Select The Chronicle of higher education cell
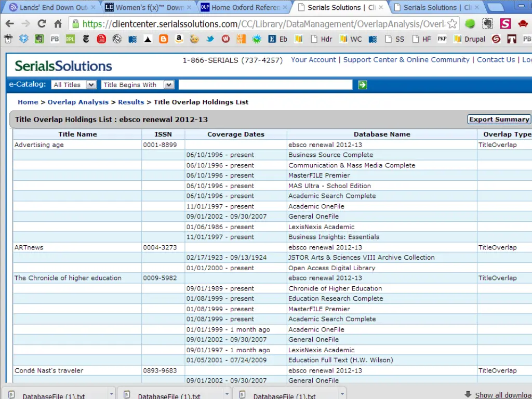532x399 pixels. click(x=77, y=278)
